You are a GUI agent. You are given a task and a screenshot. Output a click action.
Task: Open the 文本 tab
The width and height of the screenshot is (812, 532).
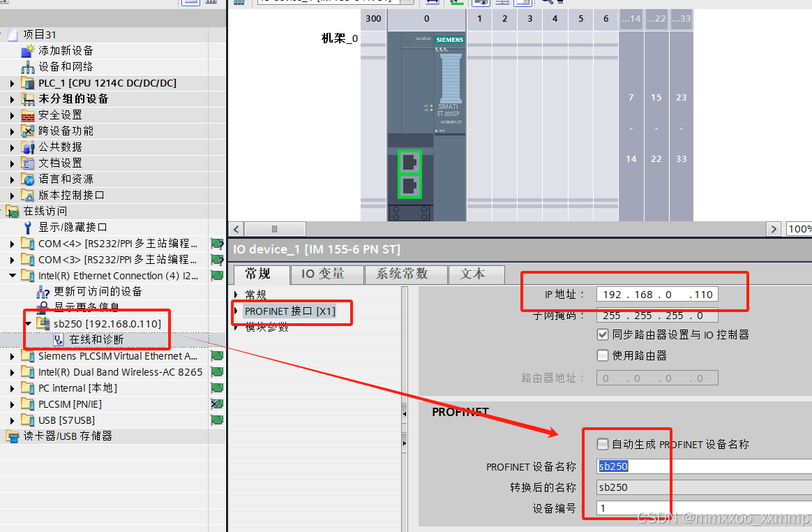[x=476, y=274]
